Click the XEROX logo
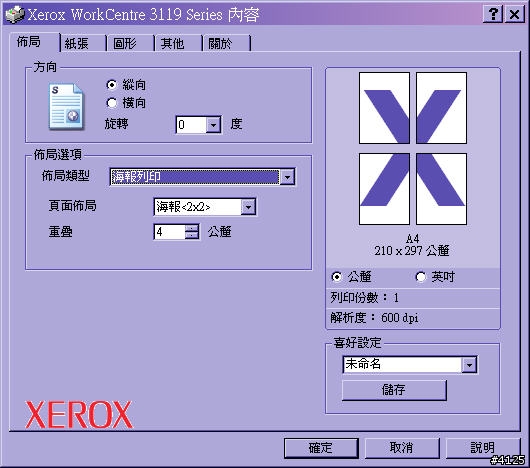This screenshot has width=530, height=468. pyautogui.click(x=79, y=415)
